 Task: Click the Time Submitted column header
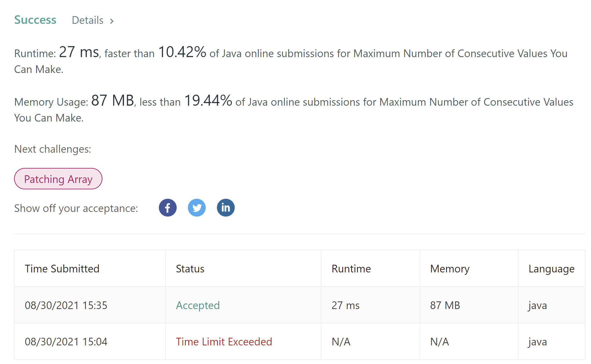click(62, 269)
